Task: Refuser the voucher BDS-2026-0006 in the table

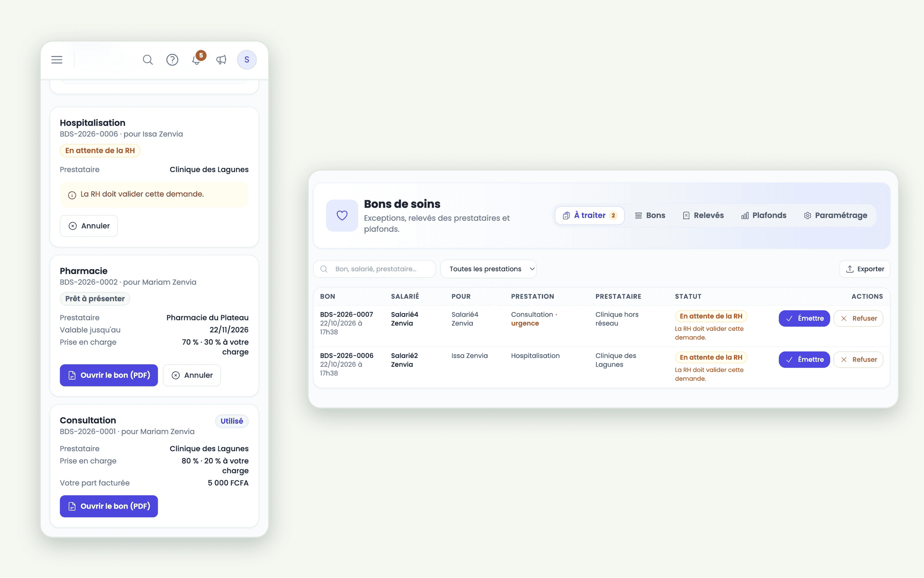Action: [858, 360]
